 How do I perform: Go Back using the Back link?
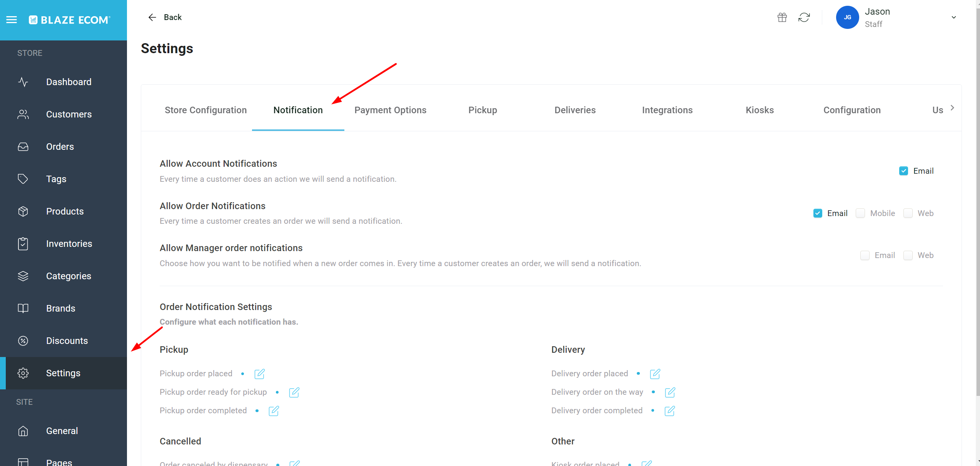165,17
